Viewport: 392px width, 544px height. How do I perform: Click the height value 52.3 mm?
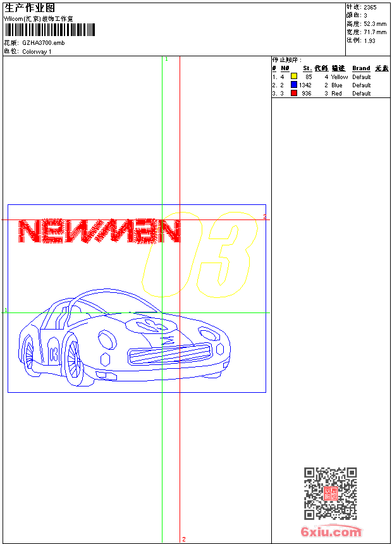point(375,24)
